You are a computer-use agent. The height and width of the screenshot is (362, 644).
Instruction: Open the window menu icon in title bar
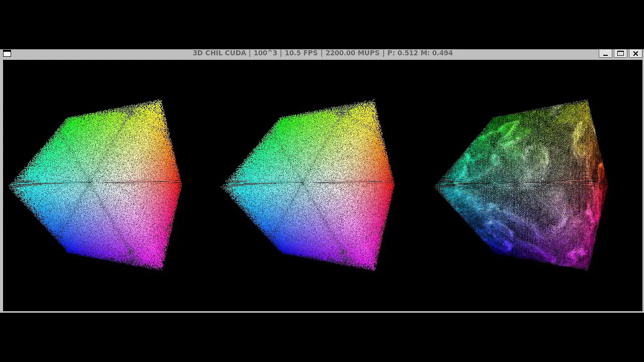tap(7, 53)
